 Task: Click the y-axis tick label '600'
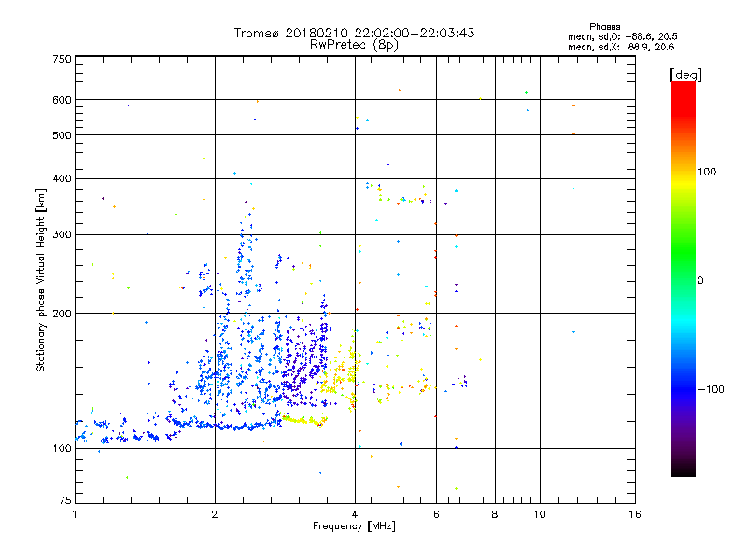[62, 100]
